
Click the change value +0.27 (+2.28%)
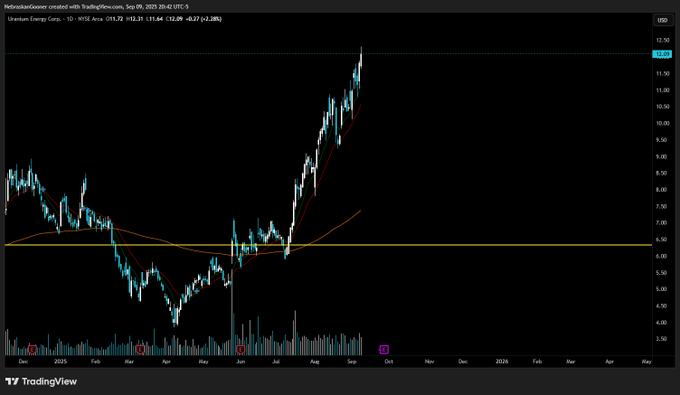pyautogui.click(x=204, y=19)
